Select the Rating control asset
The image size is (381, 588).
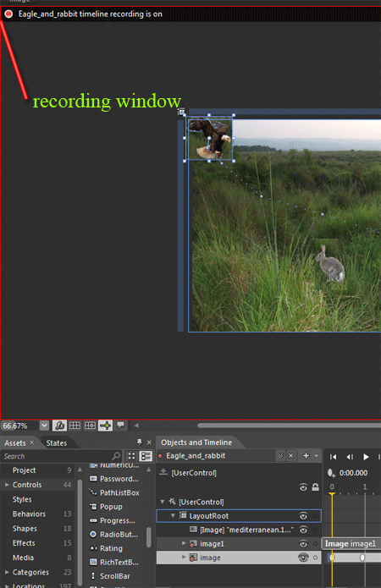[106, 548]
